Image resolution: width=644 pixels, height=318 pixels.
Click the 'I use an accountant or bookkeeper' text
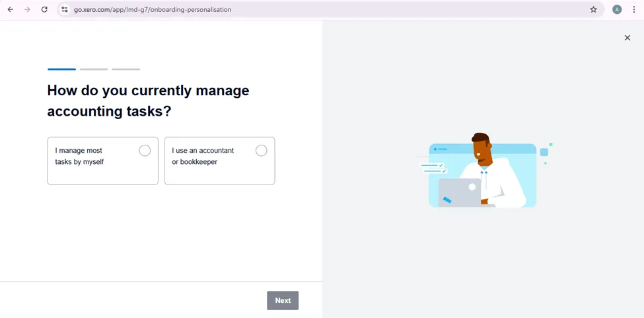(203, 156)
